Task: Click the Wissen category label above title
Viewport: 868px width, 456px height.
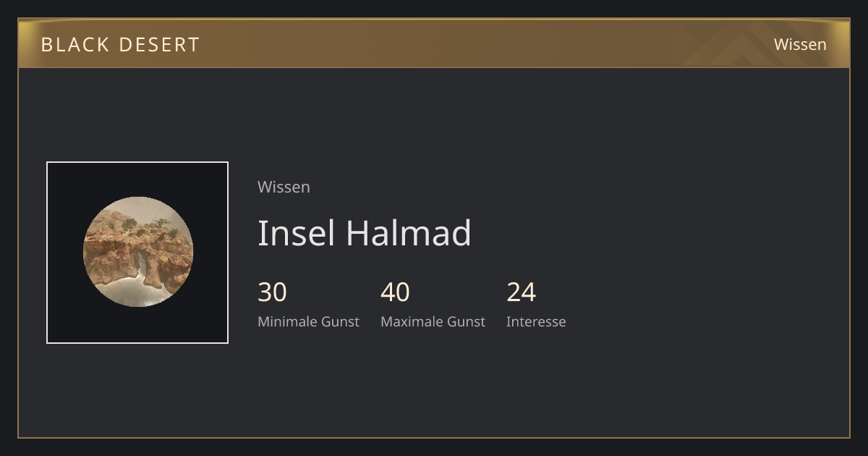Action: 284,187
